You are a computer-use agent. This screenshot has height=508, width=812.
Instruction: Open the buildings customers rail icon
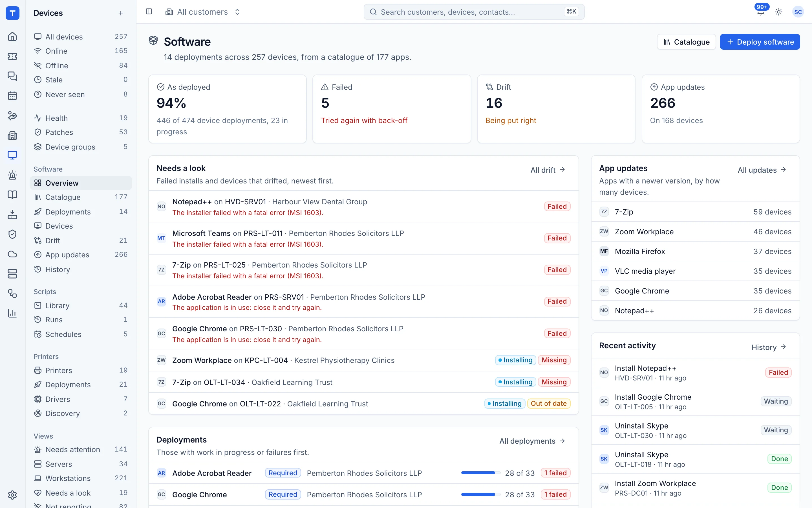12,135
